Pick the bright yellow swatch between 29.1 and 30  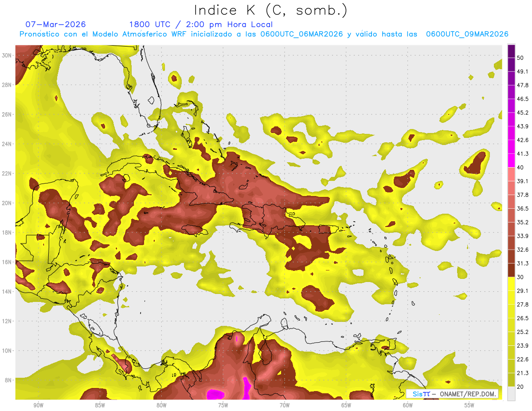point(511,284)
